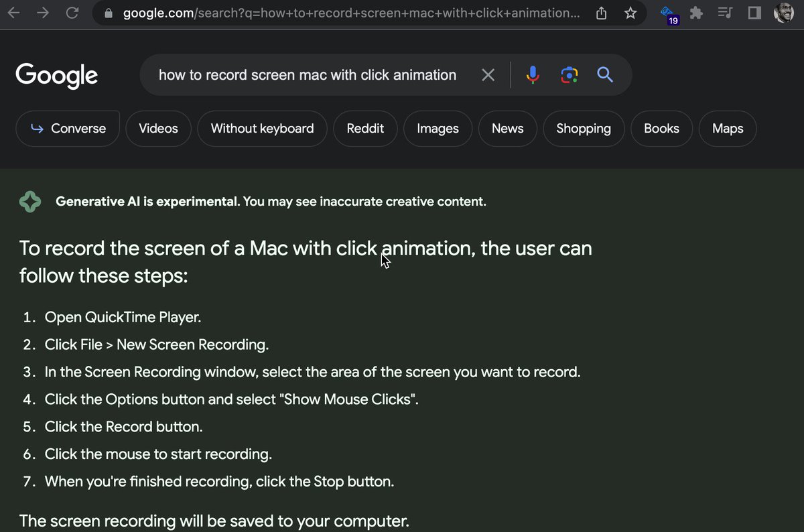Submit search with the magnifying glass icon
804x532 pixels.
(x=605, y=74)
